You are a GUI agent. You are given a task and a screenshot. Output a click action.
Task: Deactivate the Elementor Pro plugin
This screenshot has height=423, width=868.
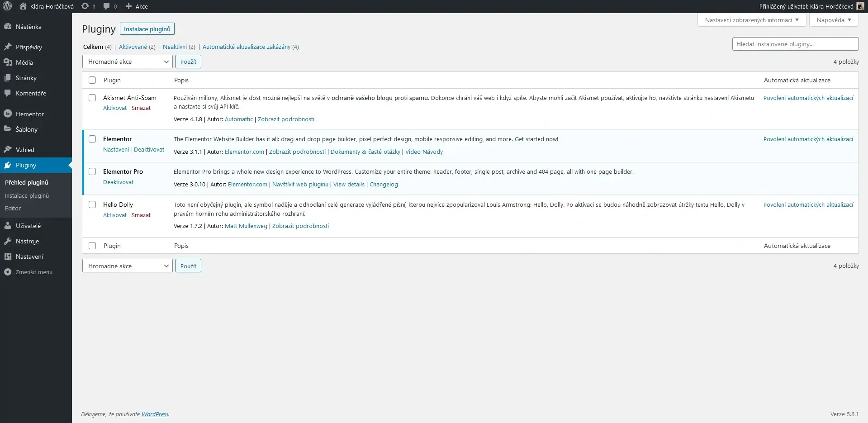tap(119, 182)
